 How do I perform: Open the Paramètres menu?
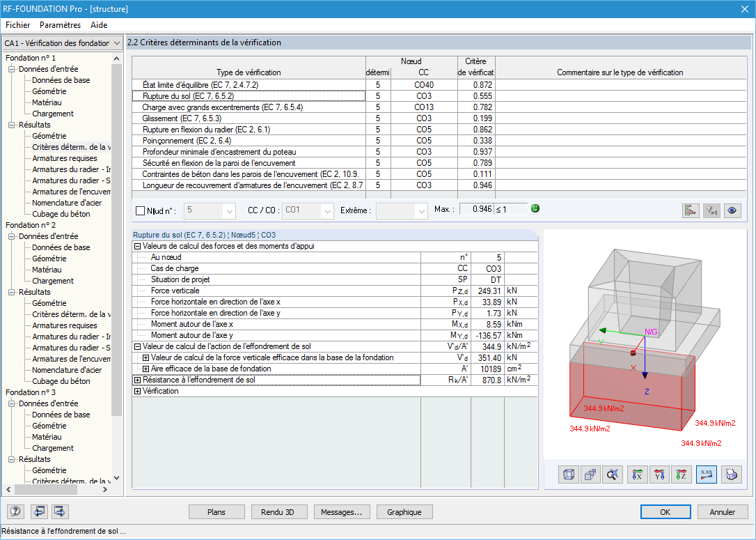pyautogui.click(x=61, y=24)
